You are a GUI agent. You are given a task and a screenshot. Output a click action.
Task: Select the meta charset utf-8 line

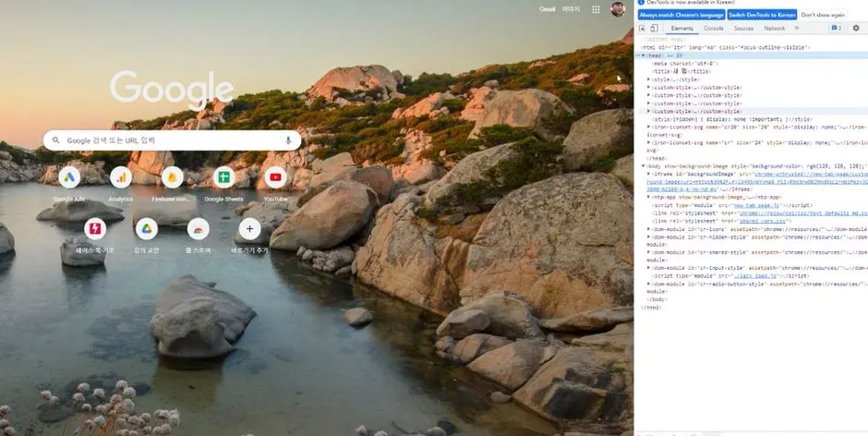(686, 64)
